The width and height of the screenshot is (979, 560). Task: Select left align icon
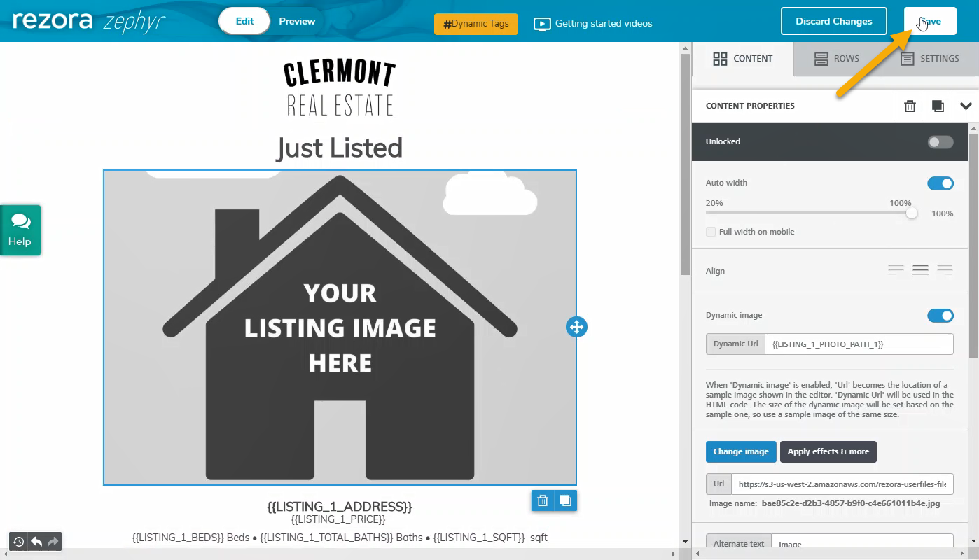pyautogui.click(x=896, y=271)
